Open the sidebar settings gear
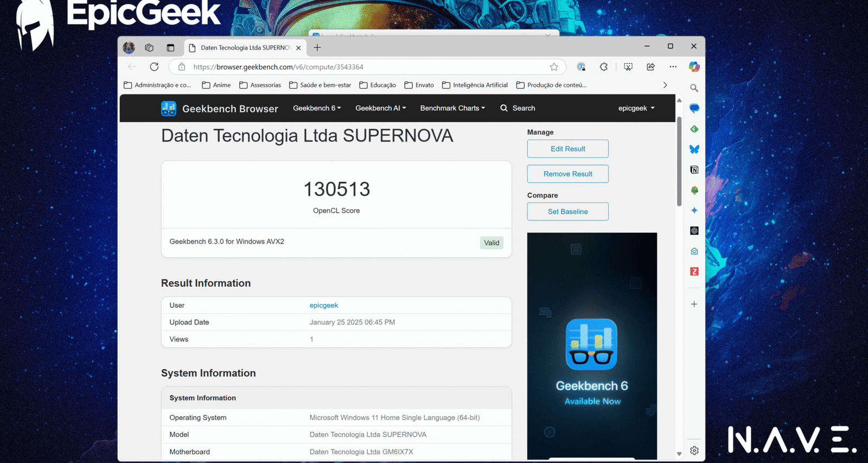Screen dimensions: 868x463 tap(694, 451)
